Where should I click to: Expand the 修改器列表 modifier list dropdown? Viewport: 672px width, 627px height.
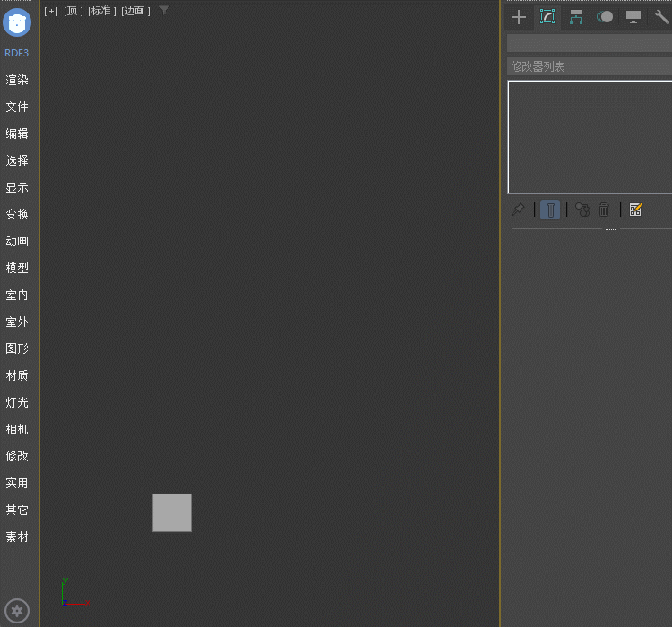click(x=589, y=66)
